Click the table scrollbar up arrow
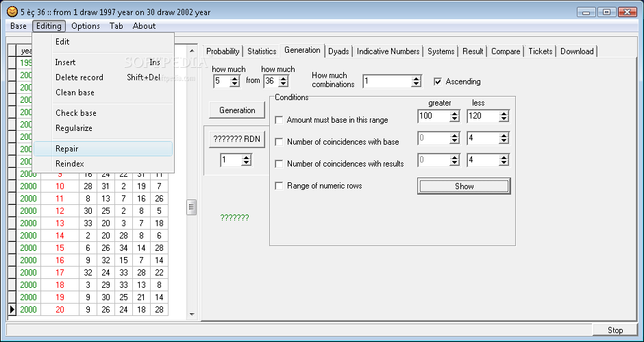Image resolution: width=644 pixels, height=342 pixels. click(x=191, y=51)
